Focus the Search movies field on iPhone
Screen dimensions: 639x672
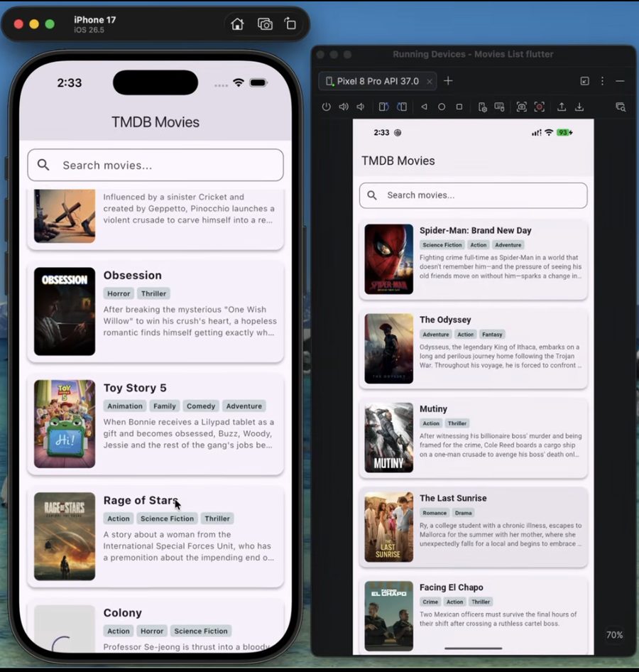click(x=155, y=165)
